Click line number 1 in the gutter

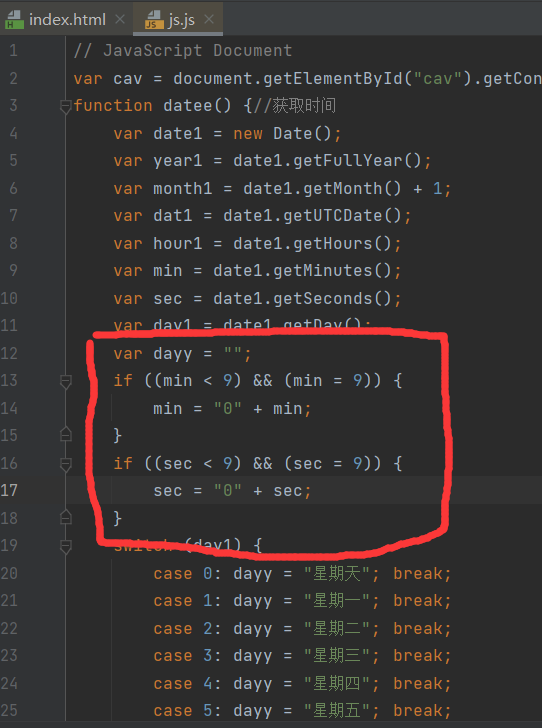pyautogui.click(x=13, y=50)
